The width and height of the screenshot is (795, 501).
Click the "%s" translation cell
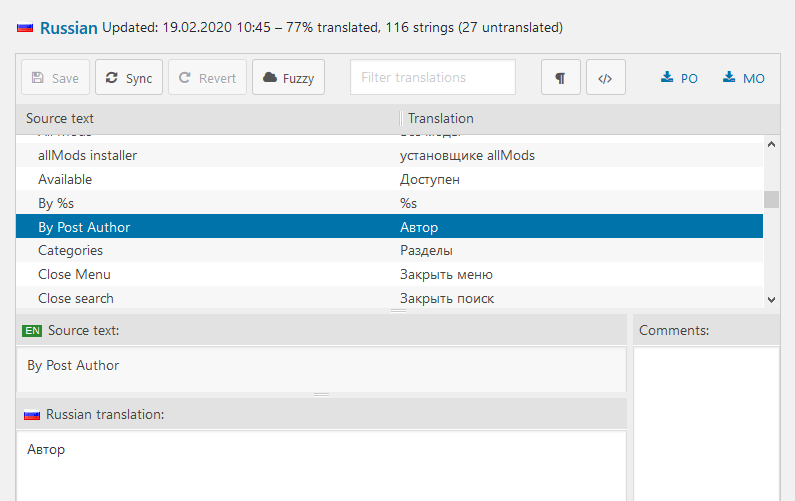408,203
